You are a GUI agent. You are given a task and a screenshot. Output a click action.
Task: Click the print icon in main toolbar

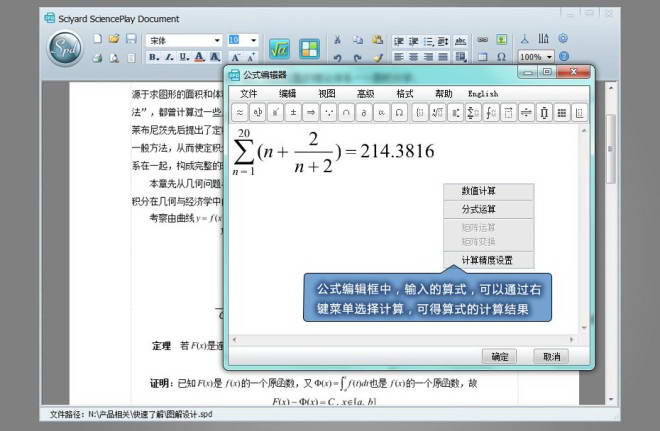coord(97,58)
